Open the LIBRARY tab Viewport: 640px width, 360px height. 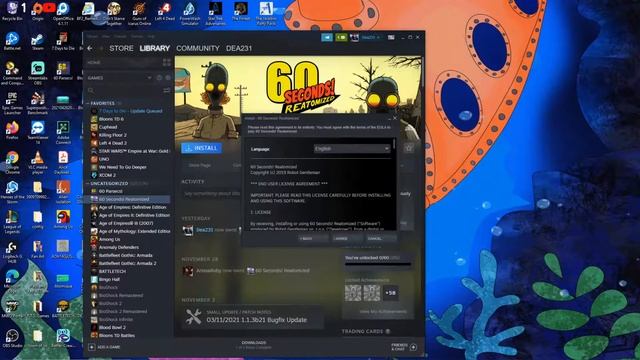[x=155, y=48]
